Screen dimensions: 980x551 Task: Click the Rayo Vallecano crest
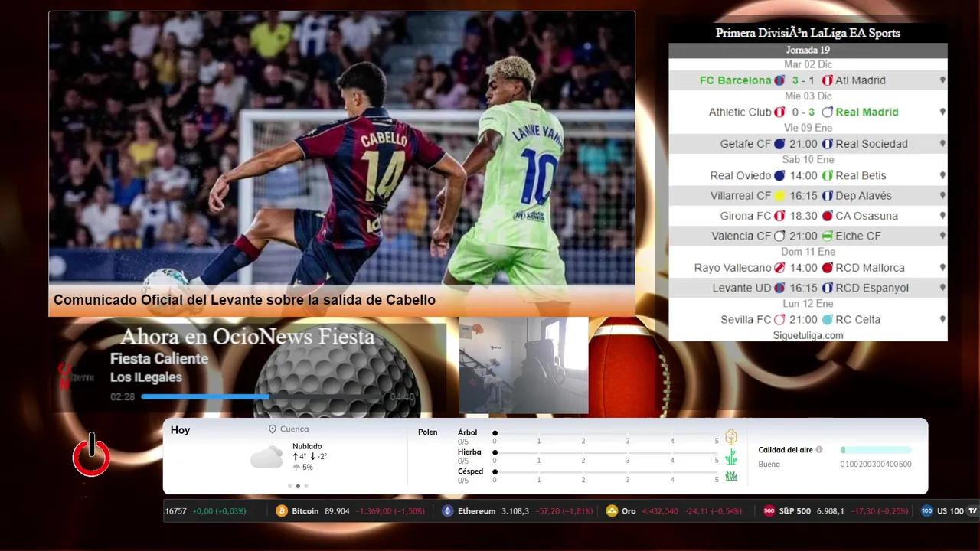point(779,268)
